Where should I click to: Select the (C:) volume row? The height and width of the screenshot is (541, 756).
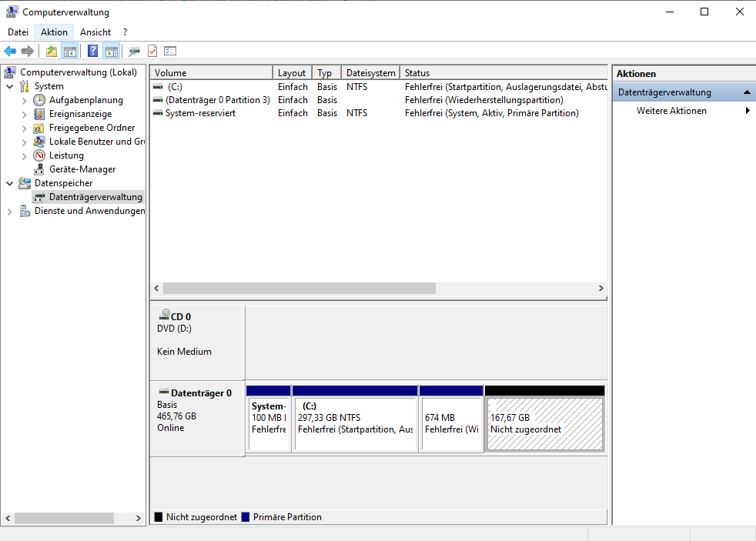[379, 87]
